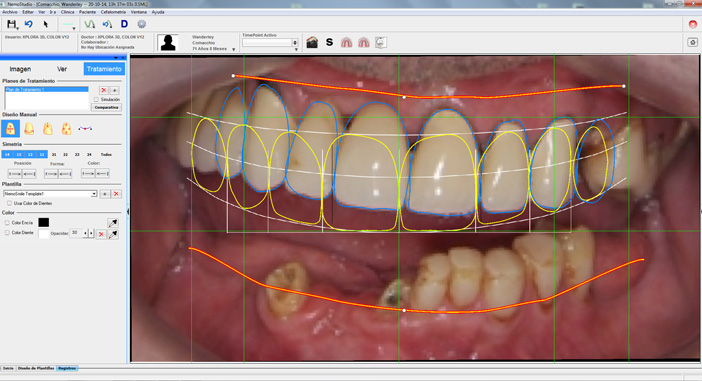Click the Save (floppy disk) toolbar icon
The height and width of the screenshot is (381, 702).
point(11,24)
